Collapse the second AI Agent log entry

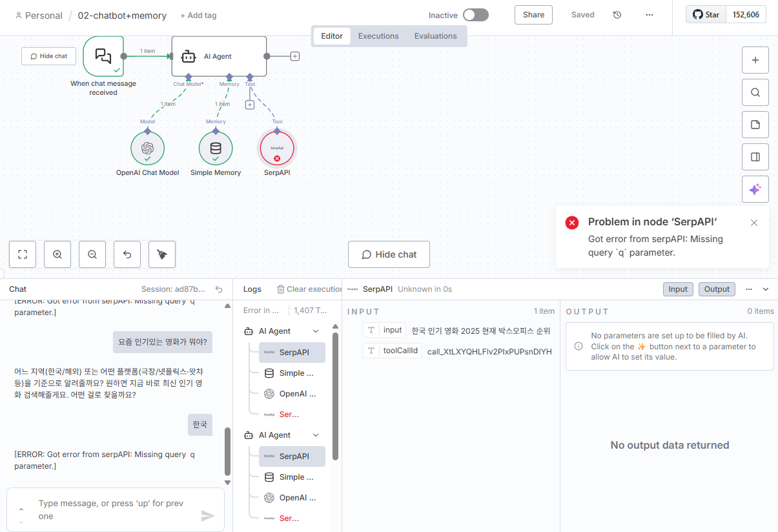[x=316, y=435]
